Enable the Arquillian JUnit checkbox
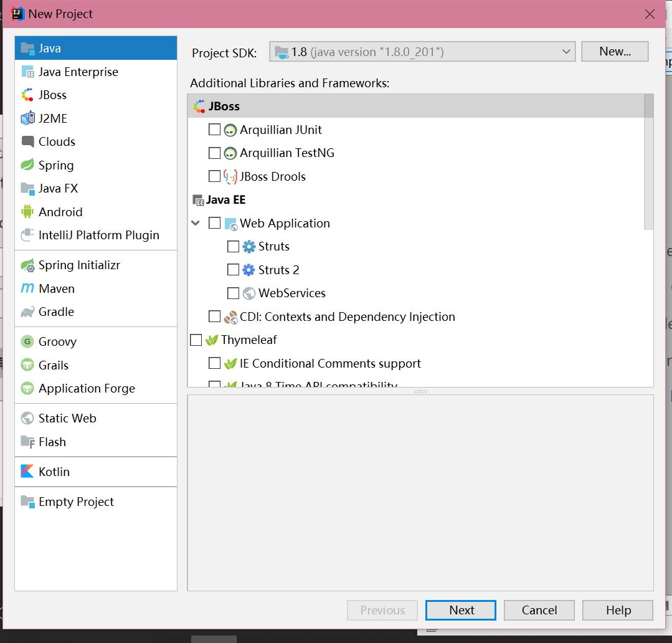 [214, 130]
